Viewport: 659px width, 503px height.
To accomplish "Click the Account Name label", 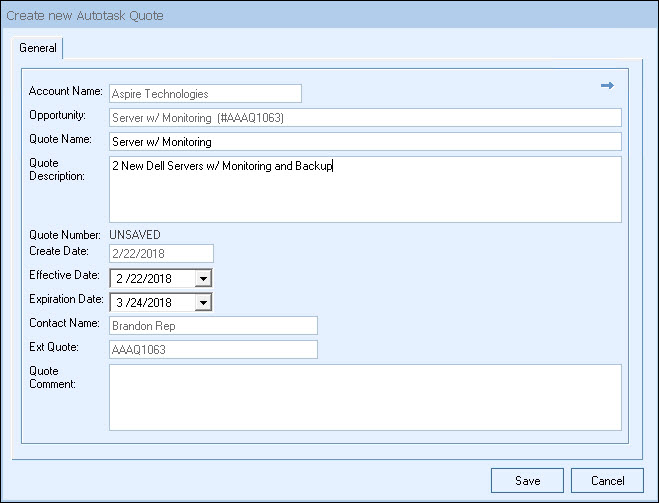I will coord(66,91).
